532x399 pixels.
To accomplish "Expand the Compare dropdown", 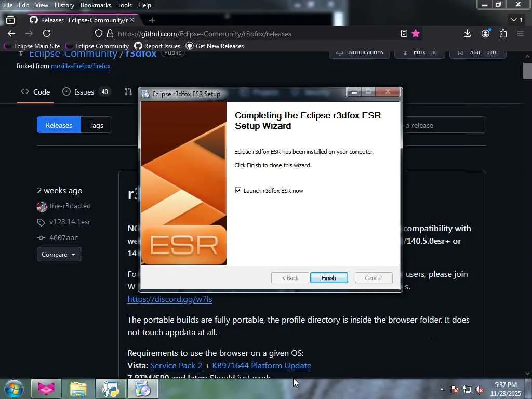I will click(x=59, y=254).
